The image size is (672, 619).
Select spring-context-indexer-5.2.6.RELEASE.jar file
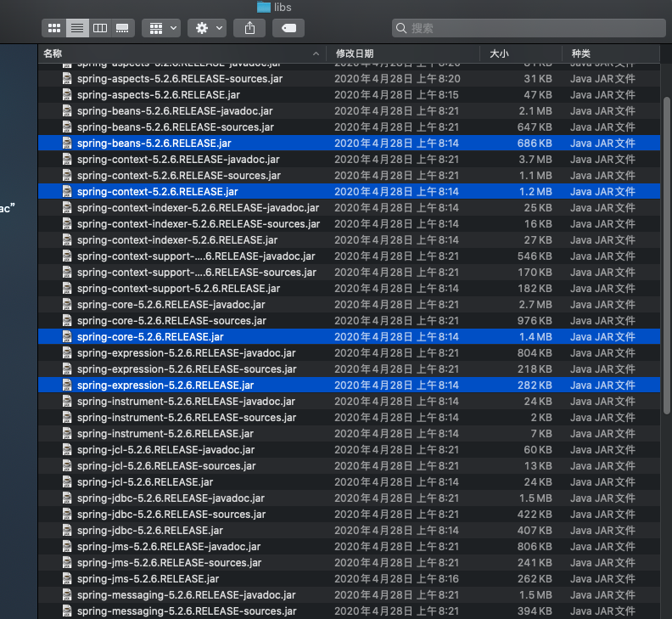(350, 239)
